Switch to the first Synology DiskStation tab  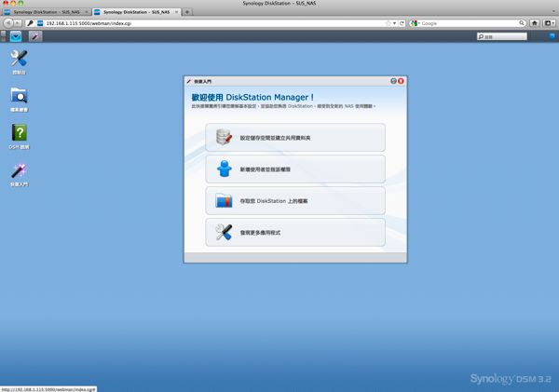(x=47, y=12)
